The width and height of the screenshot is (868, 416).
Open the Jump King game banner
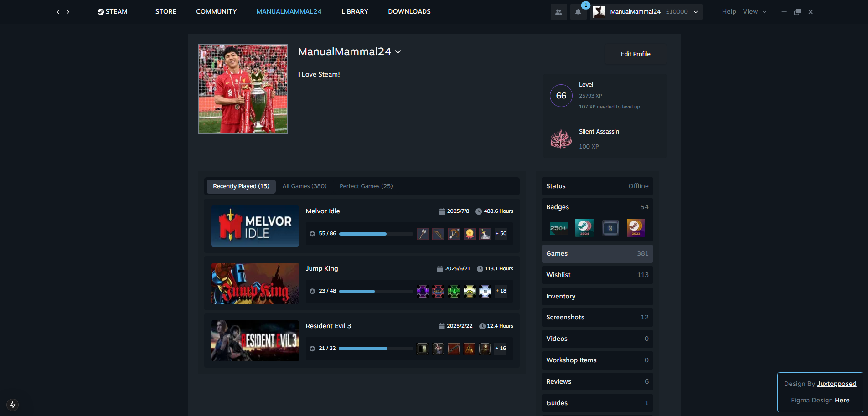(x=255, y=283)
